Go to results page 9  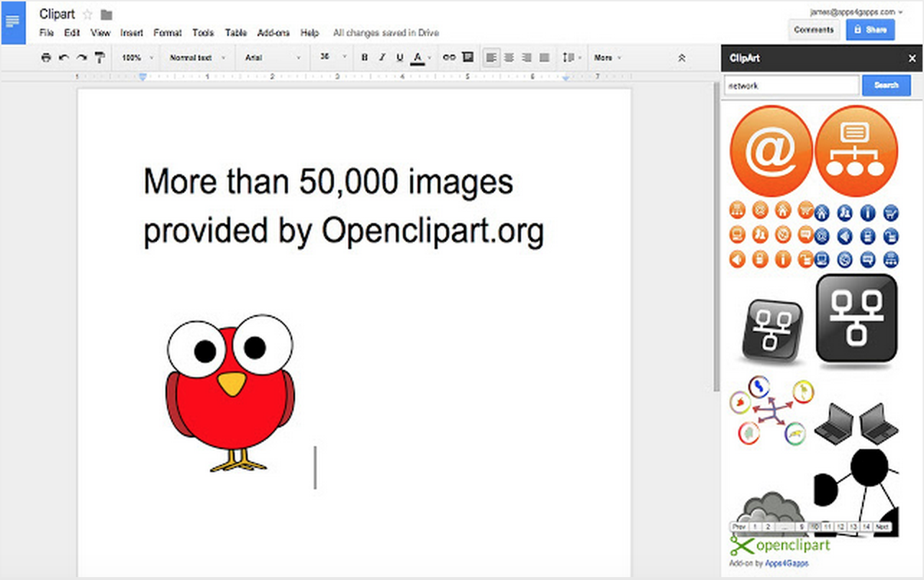[801, 527]
